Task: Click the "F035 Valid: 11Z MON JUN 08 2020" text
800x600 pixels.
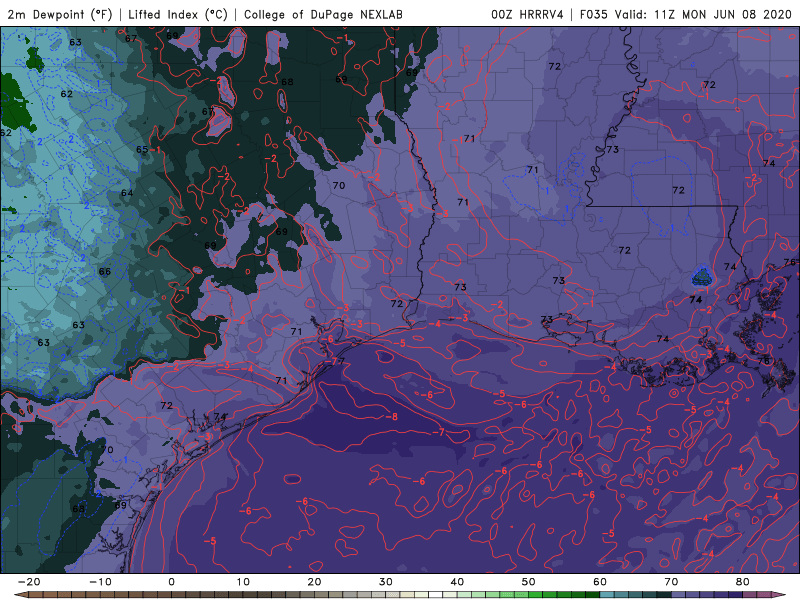Action: pyautogui.click(x=686, y=14)
